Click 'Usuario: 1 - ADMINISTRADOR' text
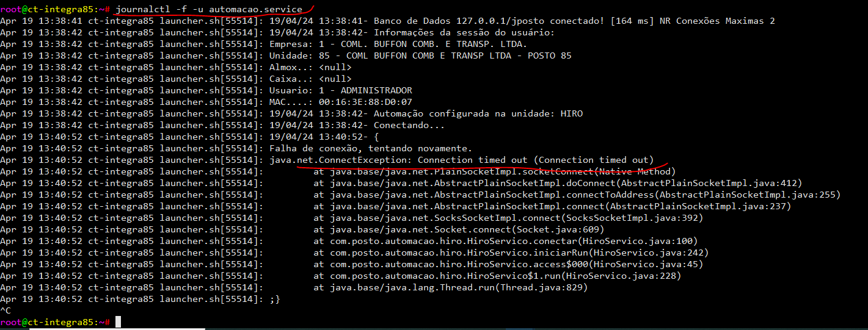868x330 pixels. pos(340,90)
